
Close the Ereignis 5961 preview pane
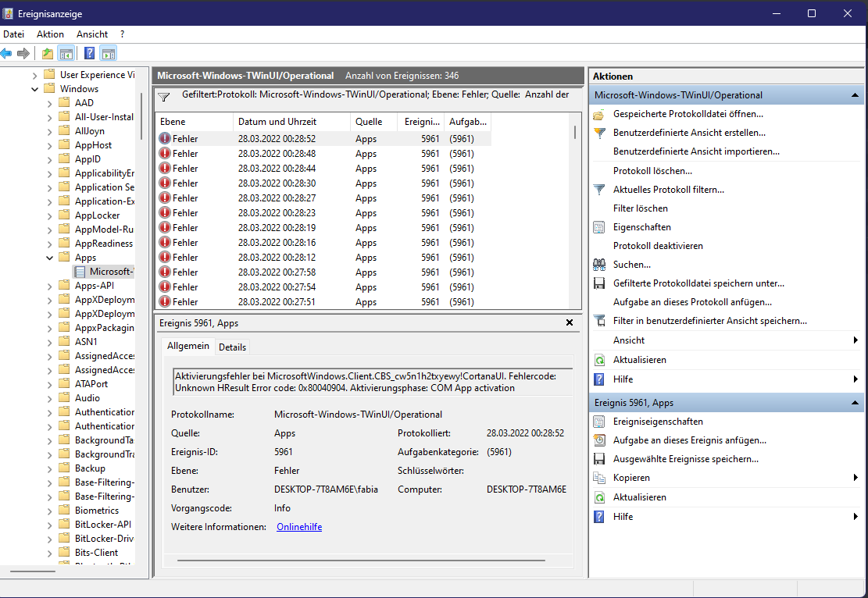569,322
